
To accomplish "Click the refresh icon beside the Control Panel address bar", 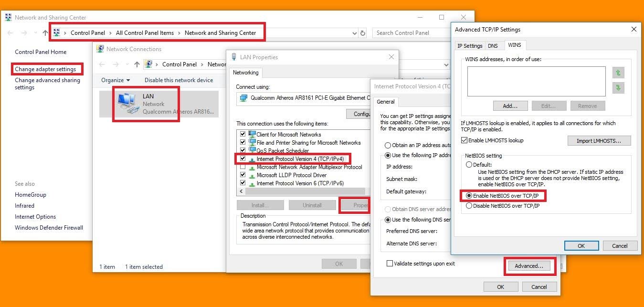I will point(363,33).
